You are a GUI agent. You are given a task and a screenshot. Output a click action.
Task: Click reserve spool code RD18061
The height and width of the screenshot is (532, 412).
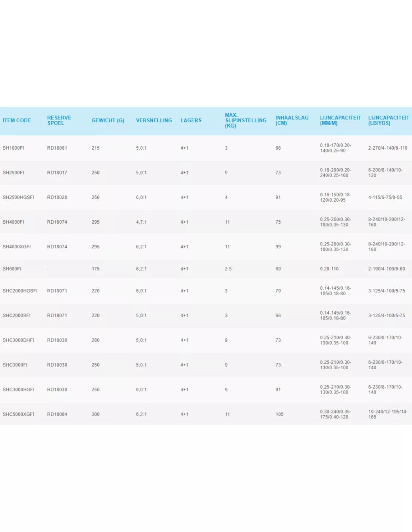coord(57,148)
